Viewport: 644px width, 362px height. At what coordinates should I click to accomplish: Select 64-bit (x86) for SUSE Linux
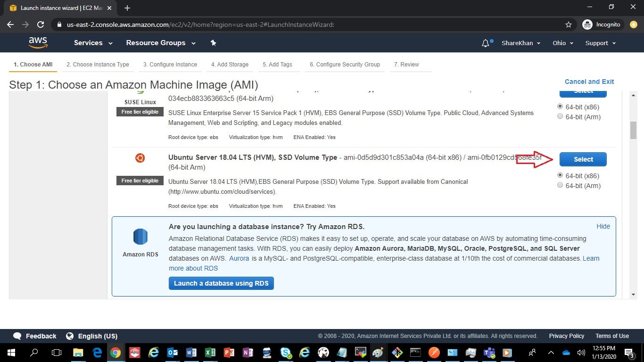[560, 107]
